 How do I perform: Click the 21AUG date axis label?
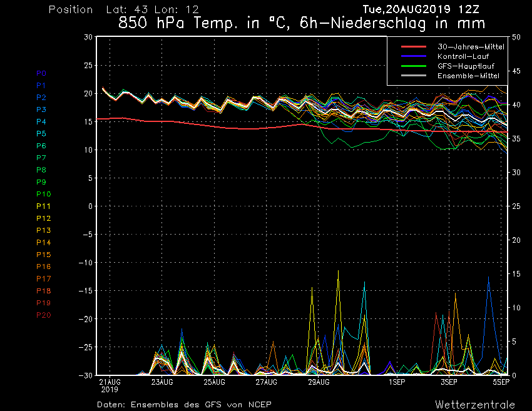(x=110, y=381)
